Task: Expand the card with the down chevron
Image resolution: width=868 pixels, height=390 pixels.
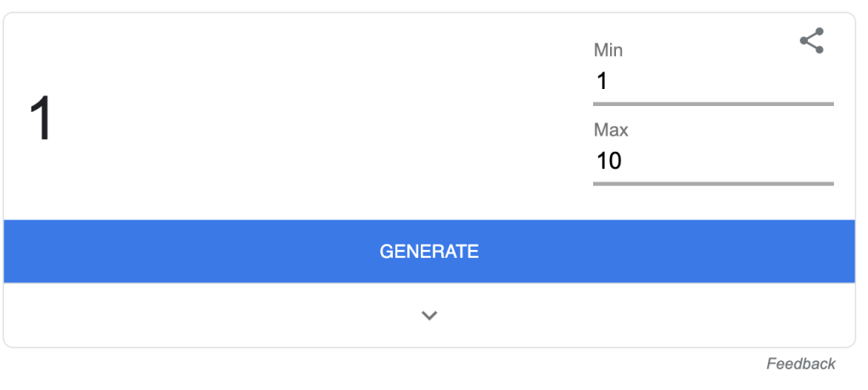Action: click(429, 315)
